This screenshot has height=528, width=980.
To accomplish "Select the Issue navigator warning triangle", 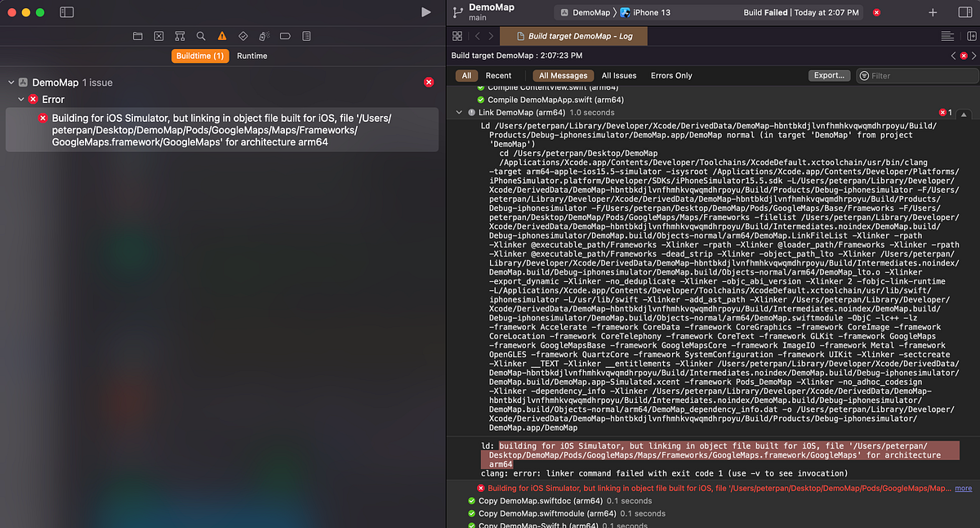I will coord(220,36).
